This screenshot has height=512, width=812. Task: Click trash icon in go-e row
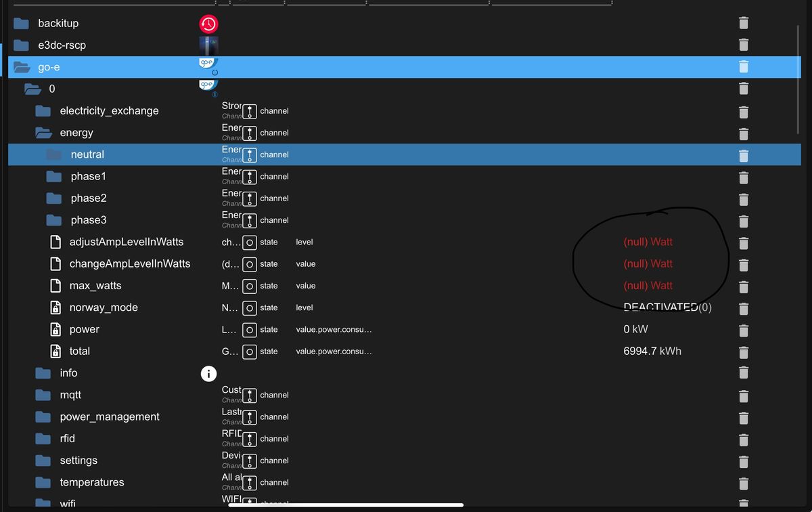click(x=743, y=66)
